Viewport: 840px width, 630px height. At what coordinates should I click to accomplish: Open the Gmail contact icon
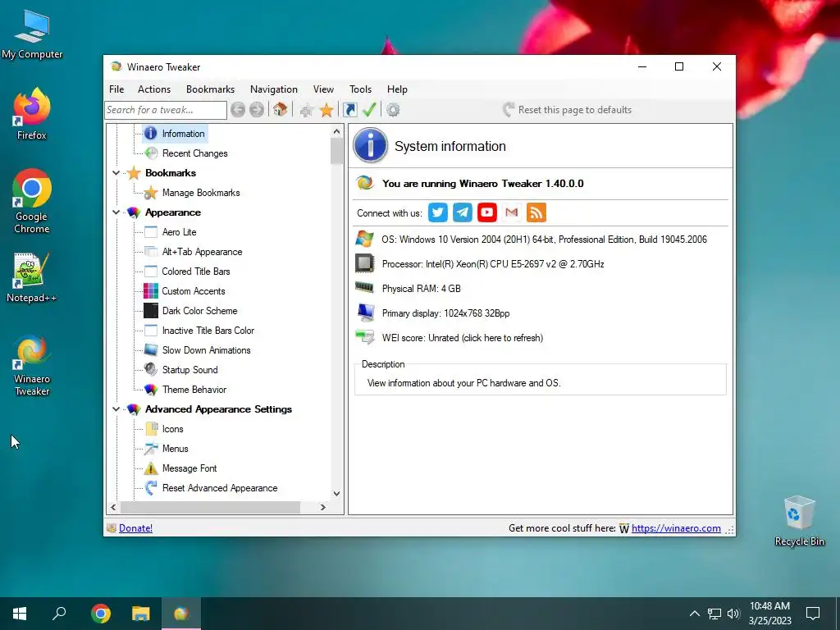(x=512, y=212)
